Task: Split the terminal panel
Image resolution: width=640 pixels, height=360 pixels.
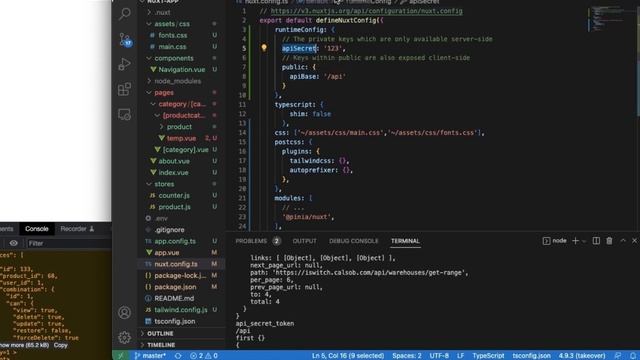Action: [x=596, y=241]
